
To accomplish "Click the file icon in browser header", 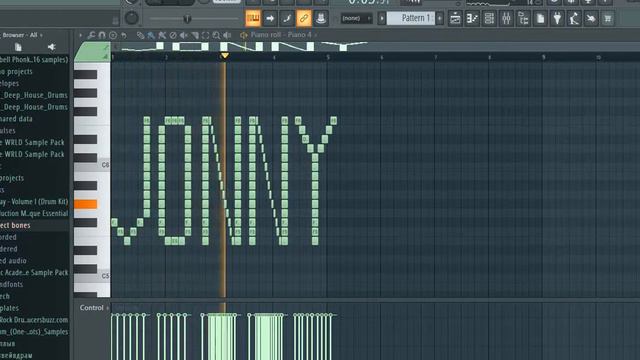I will click(x=18, y=47).
